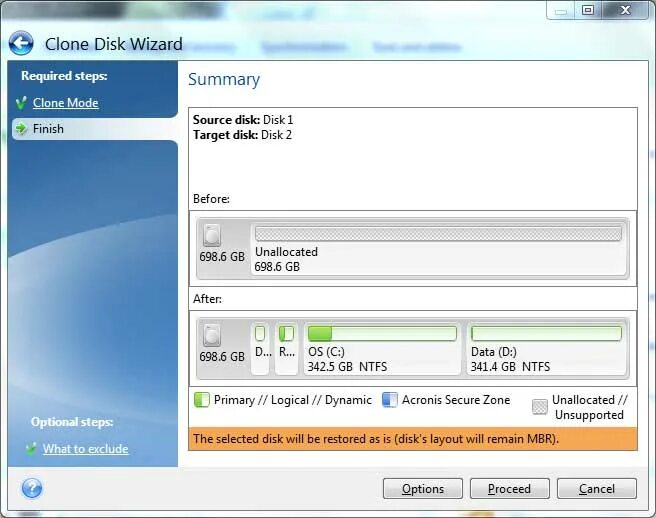Viewport: 656px width, 518px height.
Task: Click the blue back arrow icon
Action: [21, 43]
